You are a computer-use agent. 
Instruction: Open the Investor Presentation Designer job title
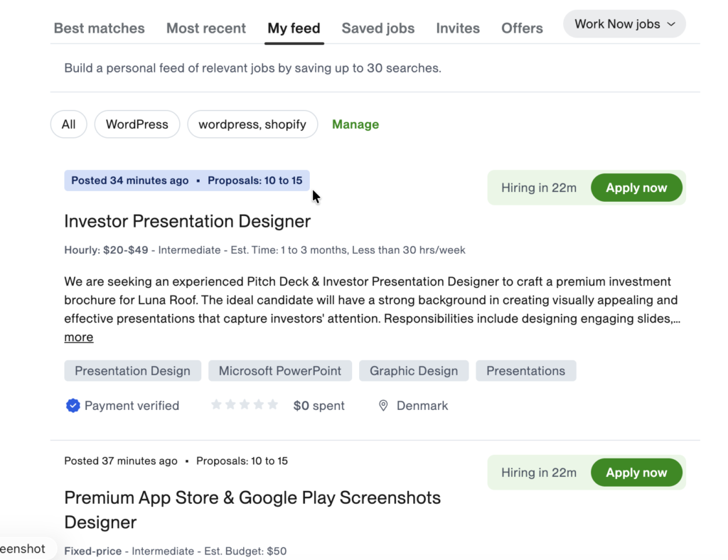point(187,221)
